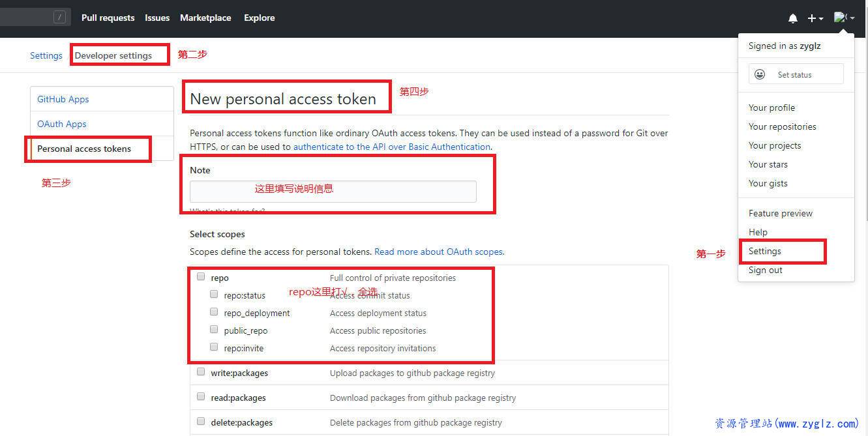Open Pull requests in top navigation

(108, 18)
